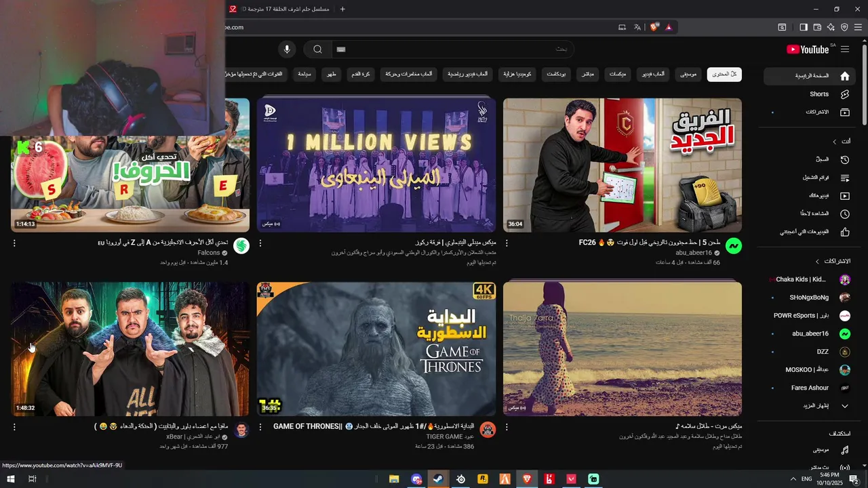The height and width of the screenshot is (488, 868).
Task: Open Falcons channel name under video
Action: [x=209, y=253]
